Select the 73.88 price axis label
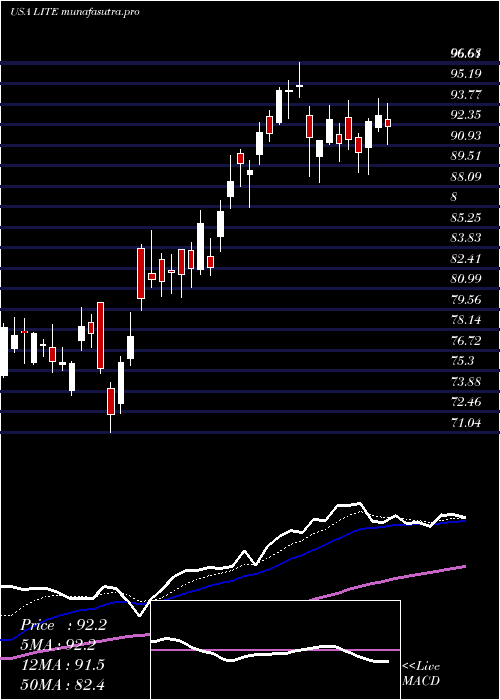This screenshot has width=500, height=700. [467, 382]
